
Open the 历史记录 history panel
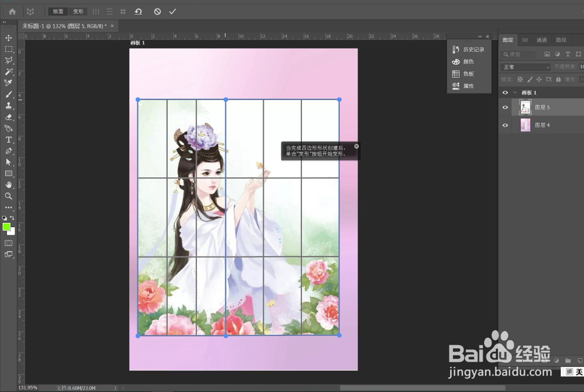point(469,50)
